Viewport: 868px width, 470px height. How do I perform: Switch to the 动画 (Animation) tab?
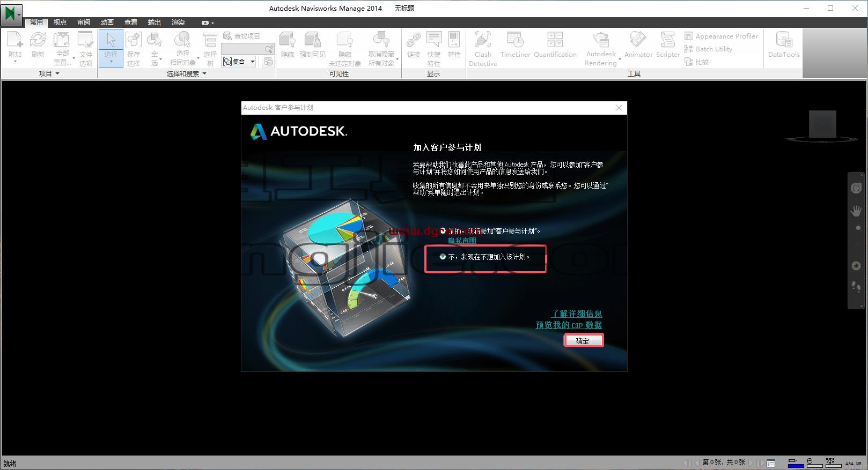coord(107,23)
